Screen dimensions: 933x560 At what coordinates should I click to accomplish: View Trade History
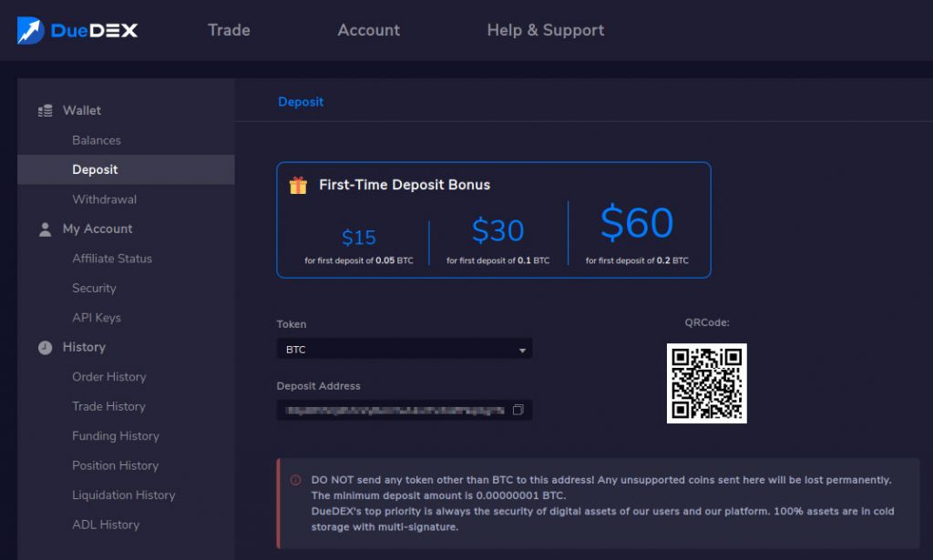point(108,407)
